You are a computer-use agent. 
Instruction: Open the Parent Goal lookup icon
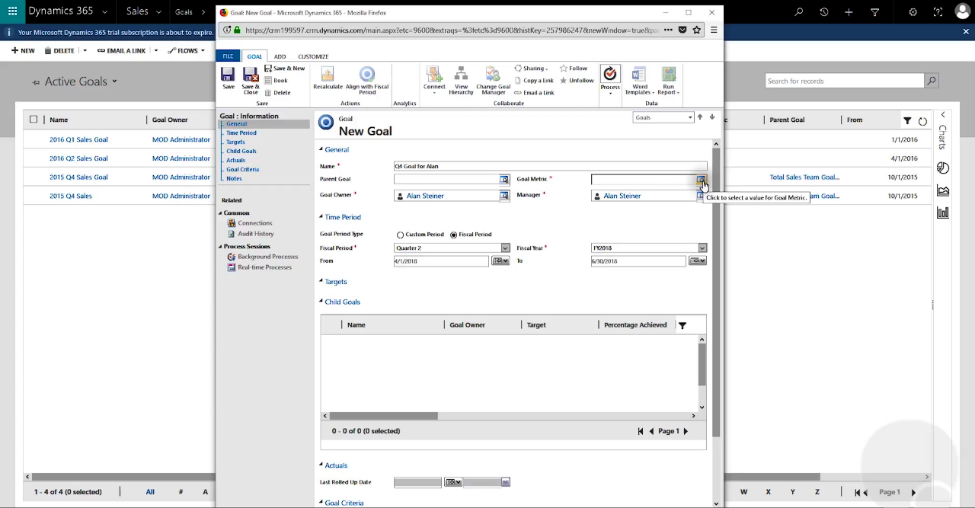504,179
